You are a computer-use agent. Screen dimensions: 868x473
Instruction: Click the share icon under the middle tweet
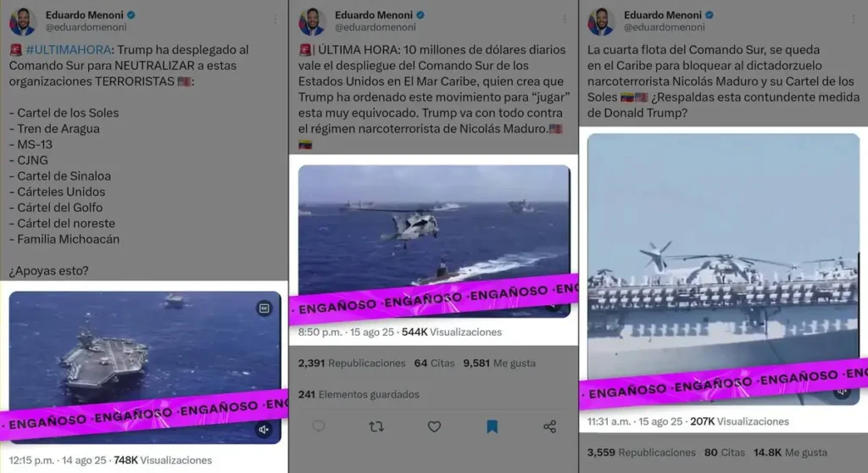549,426
